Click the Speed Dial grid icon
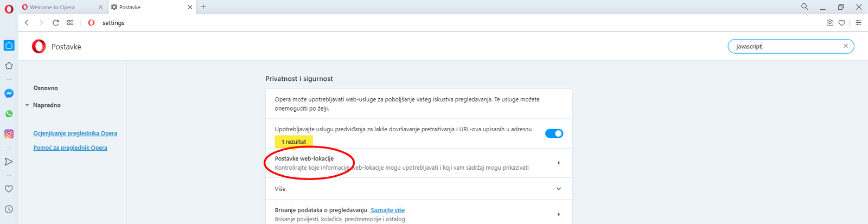 (71, 23)
